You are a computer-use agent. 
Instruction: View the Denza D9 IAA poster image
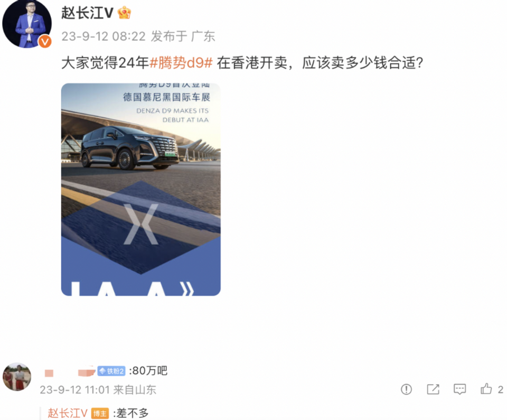click(x=140, y=189)
